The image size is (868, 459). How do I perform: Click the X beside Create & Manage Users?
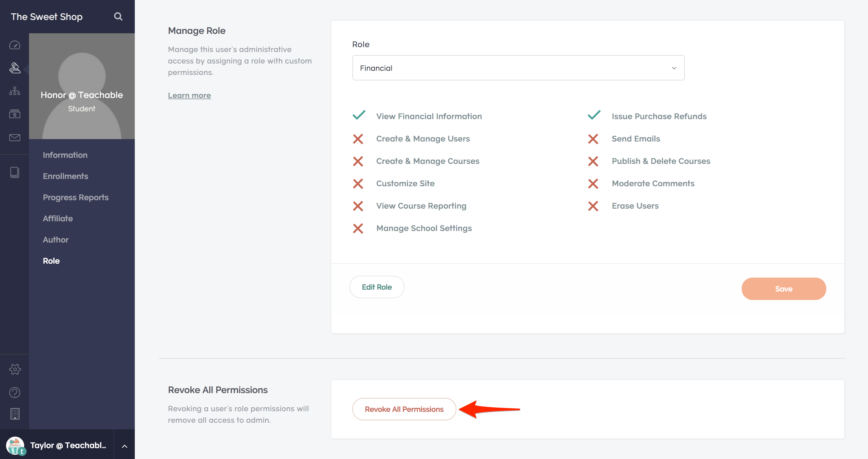tap(358, 139)
